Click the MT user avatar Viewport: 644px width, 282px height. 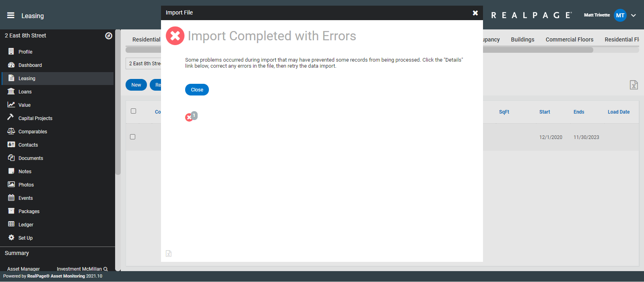[620, 15]
